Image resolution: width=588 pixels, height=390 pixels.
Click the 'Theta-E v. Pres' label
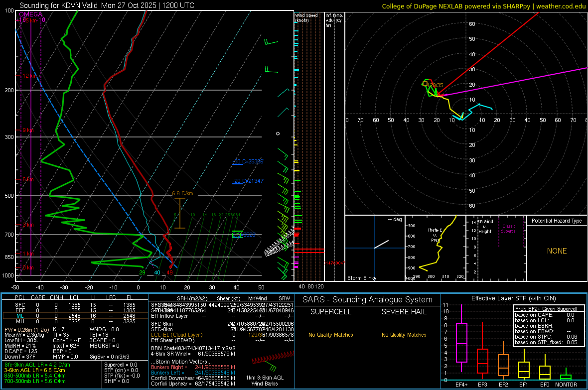435,235
